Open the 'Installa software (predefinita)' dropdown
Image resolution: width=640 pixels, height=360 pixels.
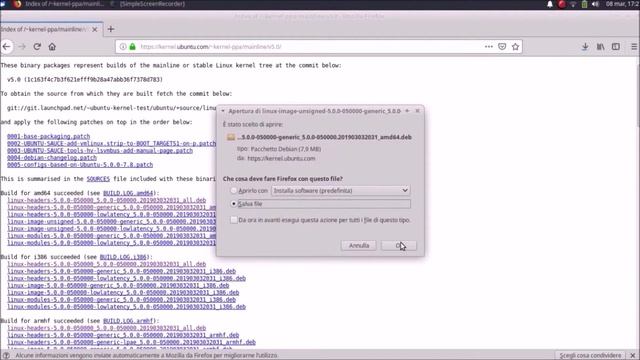click(x=341, y=191)
